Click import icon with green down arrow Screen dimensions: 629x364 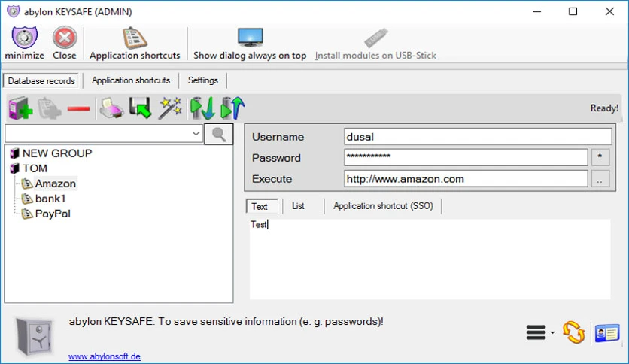click(x=203, y=108)
